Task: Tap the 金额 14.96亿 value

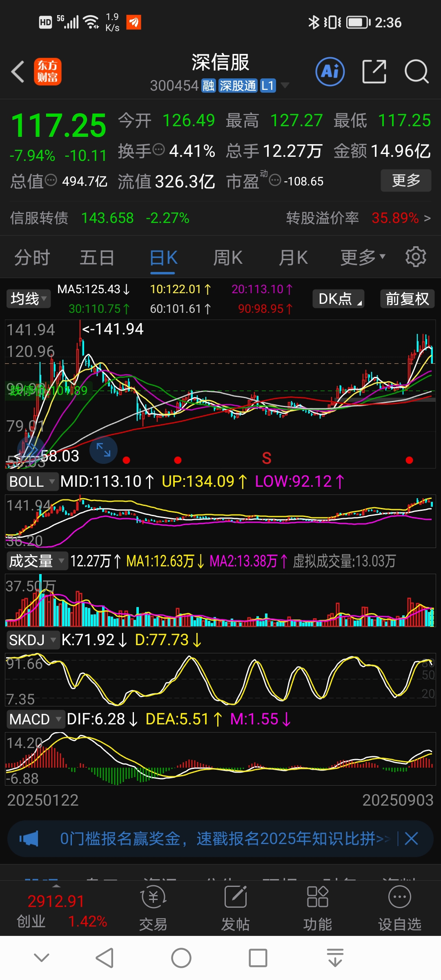Action: (x=401, y=151)
